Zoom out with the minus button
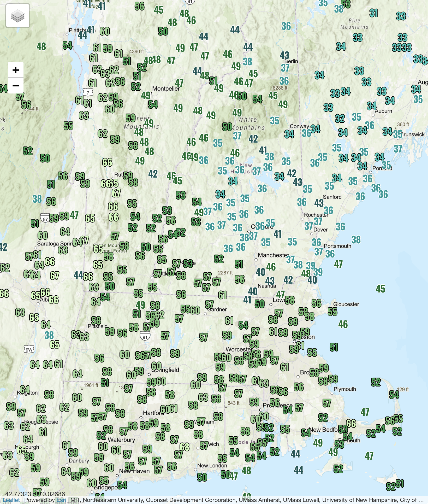This screenshot has height=504, width=428. [x=16, y=86]
